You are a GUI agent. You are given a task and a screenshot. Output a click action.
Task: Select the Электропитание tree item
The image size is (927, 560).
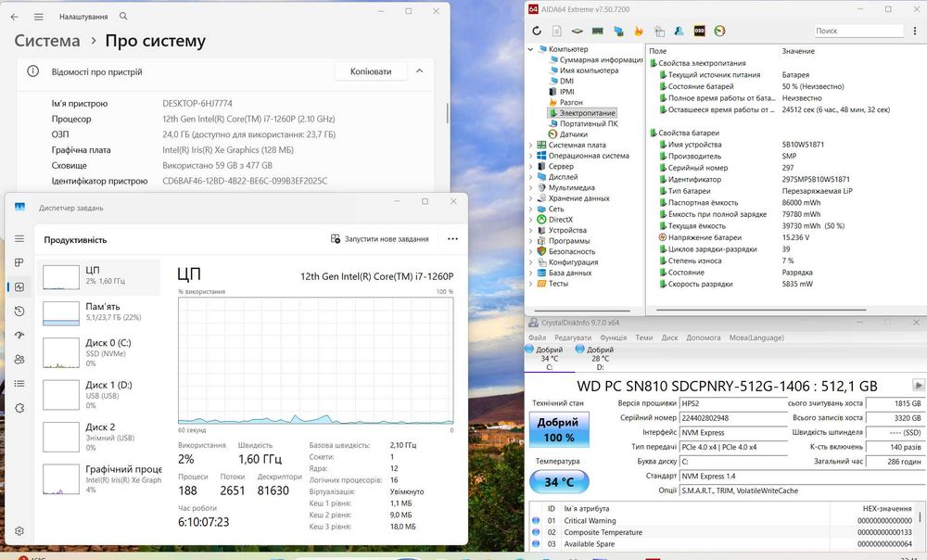[582, 113]
